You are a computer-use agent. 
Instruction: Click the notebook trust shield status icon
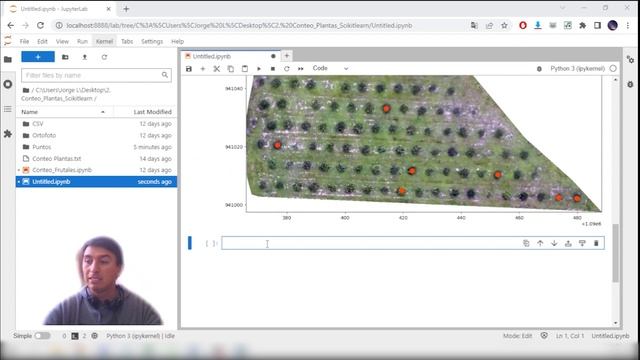click(x=544, y=336)
